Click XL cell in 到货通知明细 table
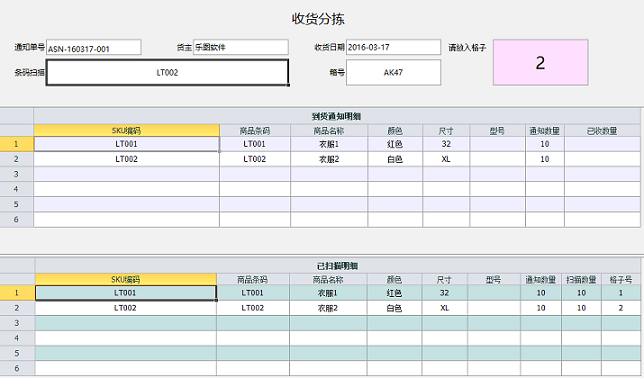This screenshot has height=378, width=644. (x=446, y=159)
